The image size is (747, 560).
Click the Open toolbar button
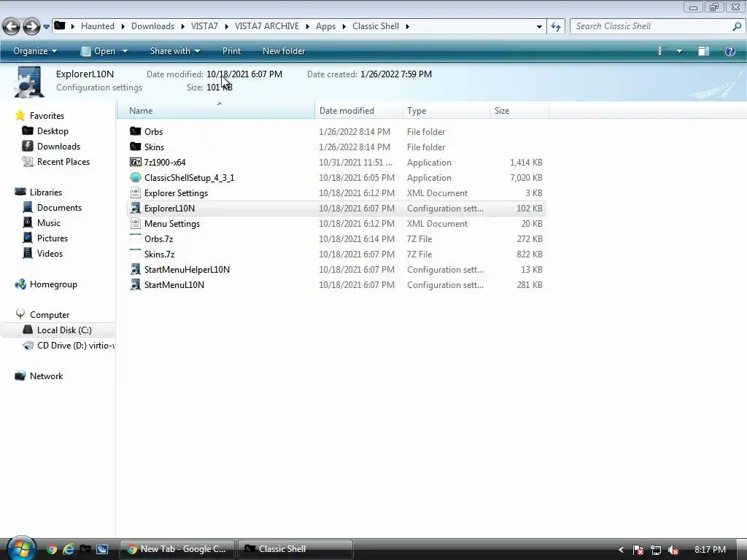tap(98, 51)
